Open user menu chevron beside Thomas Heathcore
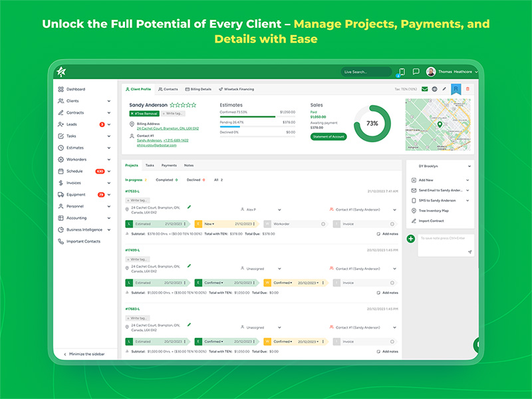532x399 pixels. click(476, 72)
